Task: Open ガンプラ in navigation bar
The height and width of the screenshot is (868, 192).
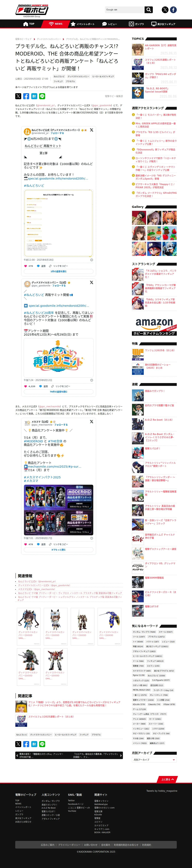Action: (136, 24)
